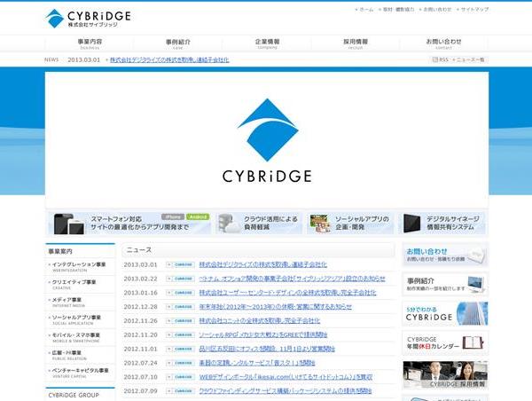Open the 2013.03.01 news list headline
The height and width of the screenshot is (401, 532).
coord(263,264)
